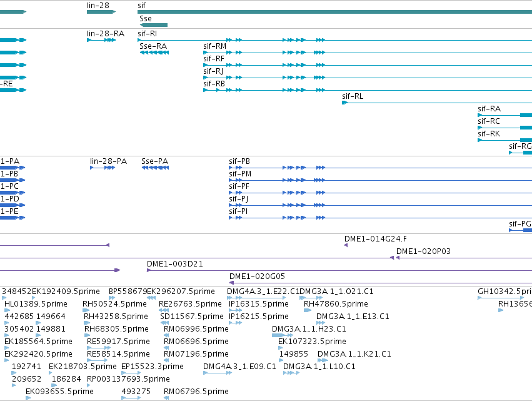Image resolution: width=532 pixels, height=401 pixels.
Task: Select EST DMG3A1_1.O21.C1
Action: [x=311, y=298]
